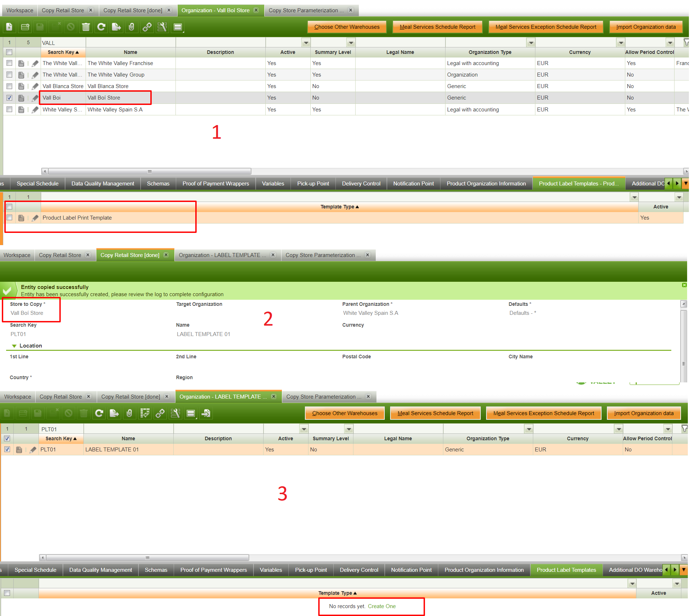Image resolution: width=690 pixels, height=616 pixels.
Task: Click Meal Services Schedule Report in LABEL TEMPLATE window
Action: (435, 413)
